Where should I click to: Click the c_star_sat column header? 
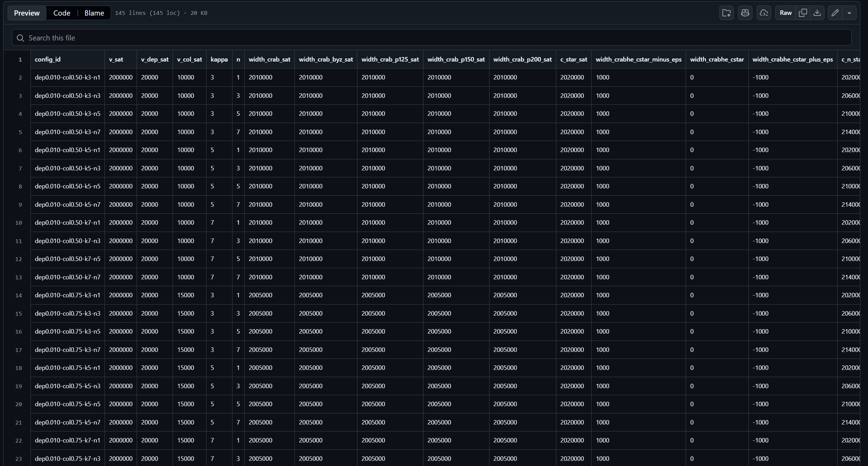tap(574, 59)
